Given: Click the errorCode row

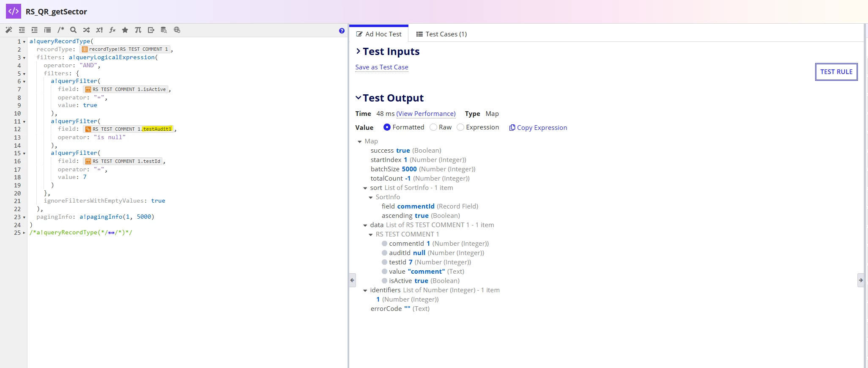Looking at the screenshot, I should [400, 308].
